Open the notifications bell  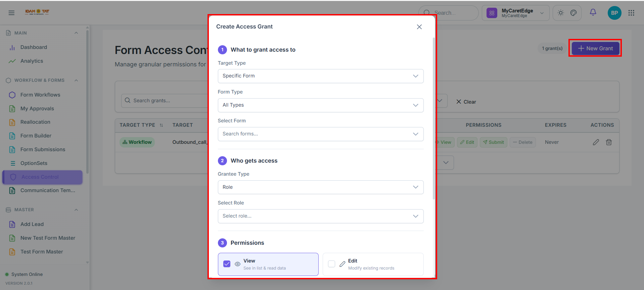(593, 12)
